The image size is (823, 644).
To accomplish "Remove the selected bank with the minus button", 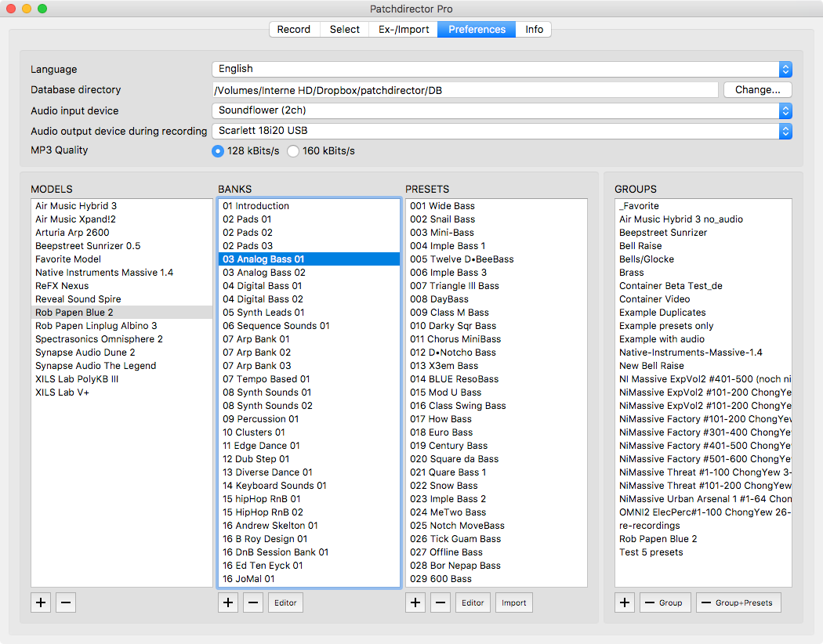I will click(x=253, y=602).
